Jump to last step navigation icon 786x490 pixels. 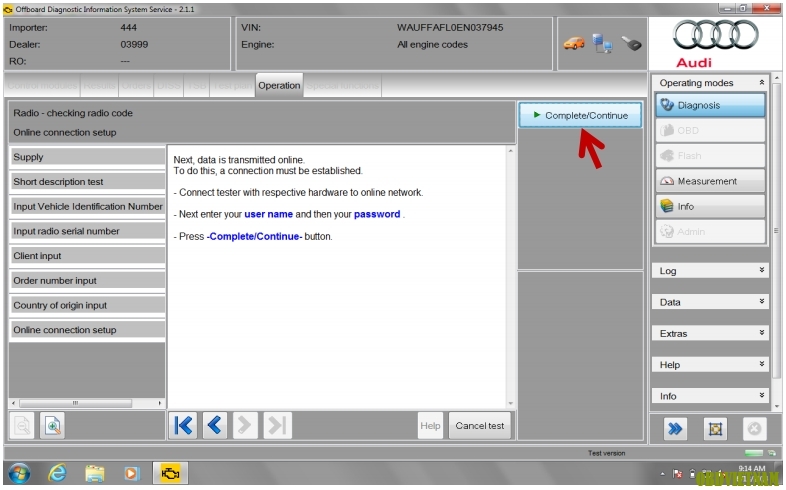pos(277,425)
